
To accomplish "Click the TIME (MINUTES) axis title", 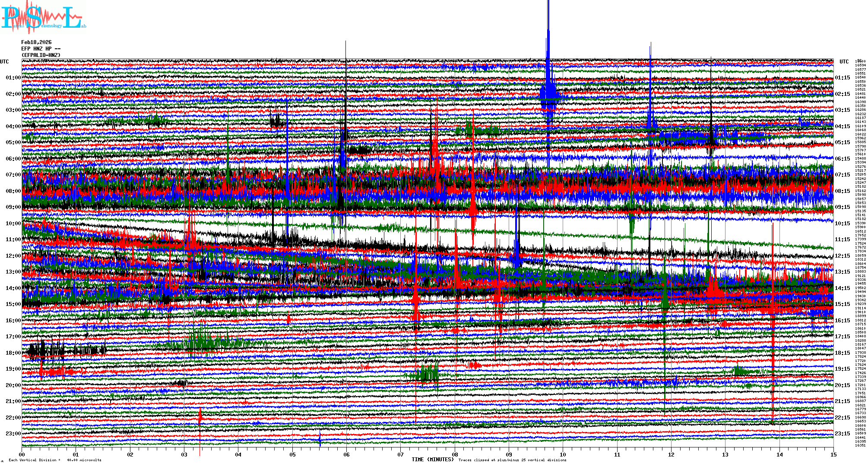I will point(433,460).
